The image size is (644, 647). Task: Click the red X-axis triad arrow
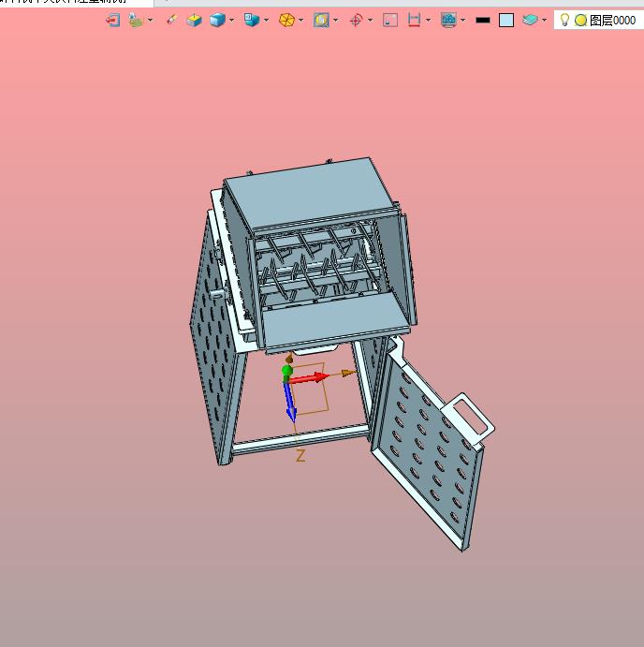[310, 377]
